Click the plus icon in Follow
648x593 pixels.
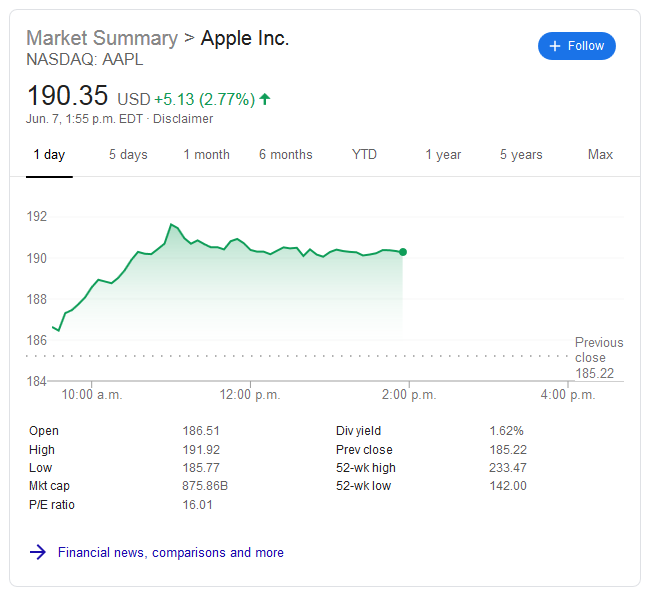[556, 46]
